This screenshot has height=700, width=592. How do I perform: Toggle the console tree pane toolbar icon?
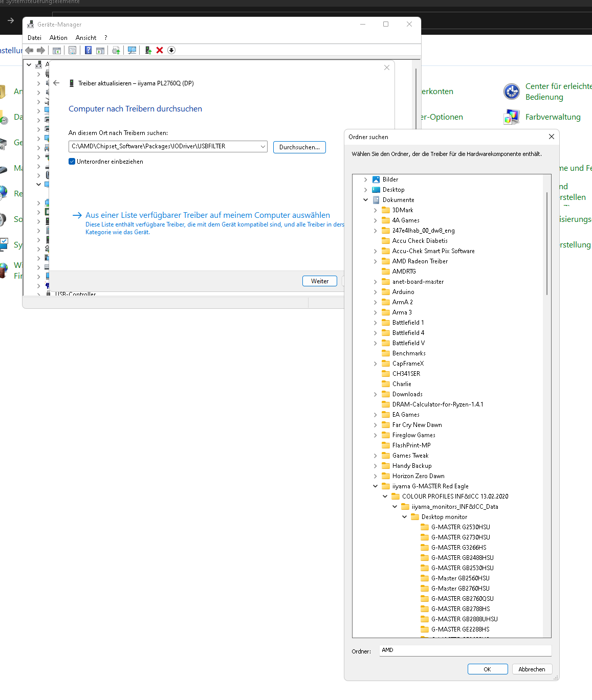point(57,50)
